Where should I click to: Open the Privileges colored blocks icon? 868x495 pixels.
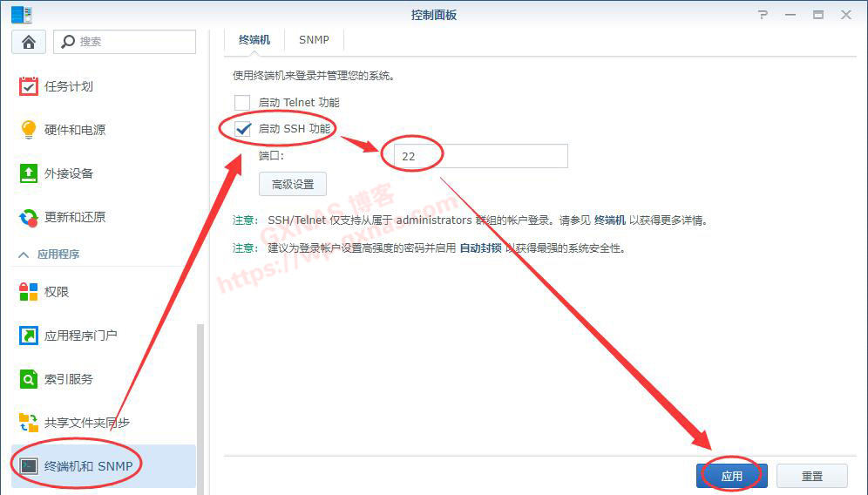[28, 292]
